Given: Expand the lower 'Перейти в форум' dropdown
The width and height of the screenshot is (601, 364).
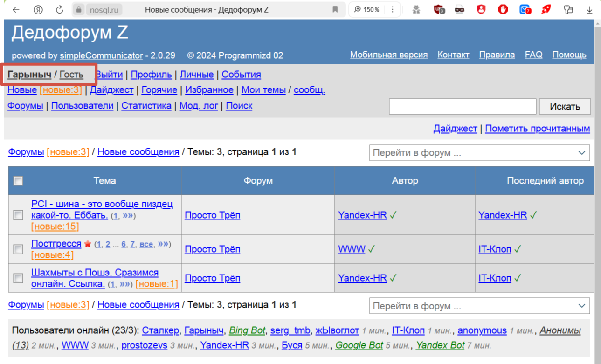Looking at the screenshot, I should click(479, 306).
